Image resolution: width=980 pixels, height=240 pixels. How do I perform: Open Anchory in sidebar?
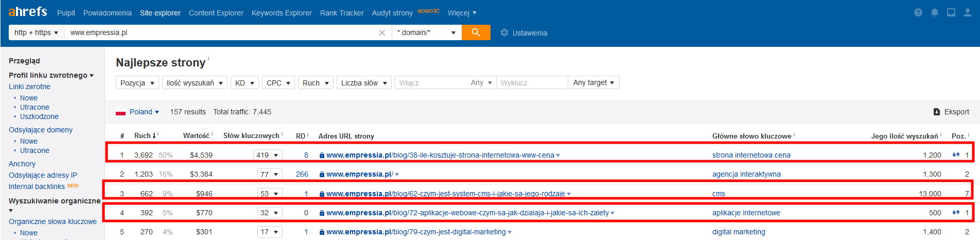pyautogui.click(x=22, y=164)
